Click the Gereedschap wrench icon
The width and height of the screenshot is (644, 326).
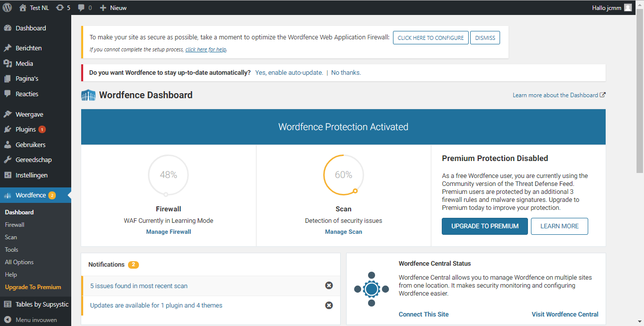point(7,160)
